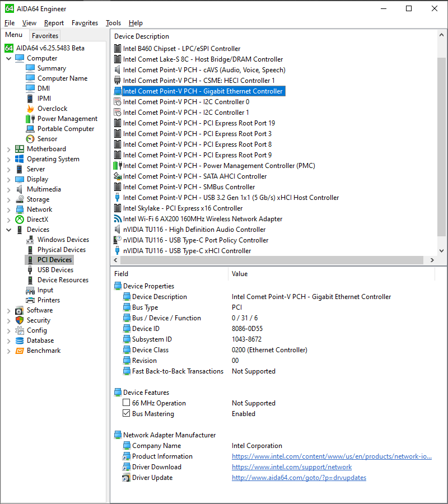
Task: Select nVIDIA TU116 High Definition Audio Controller
Action: point(194,230)
